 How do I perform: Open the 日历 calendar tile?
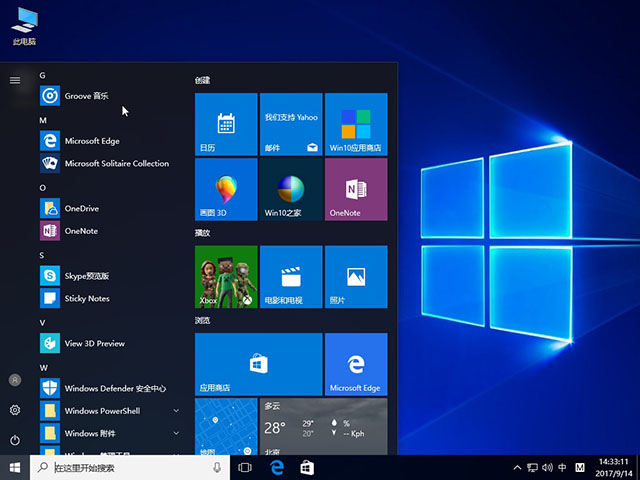(226, 124)
